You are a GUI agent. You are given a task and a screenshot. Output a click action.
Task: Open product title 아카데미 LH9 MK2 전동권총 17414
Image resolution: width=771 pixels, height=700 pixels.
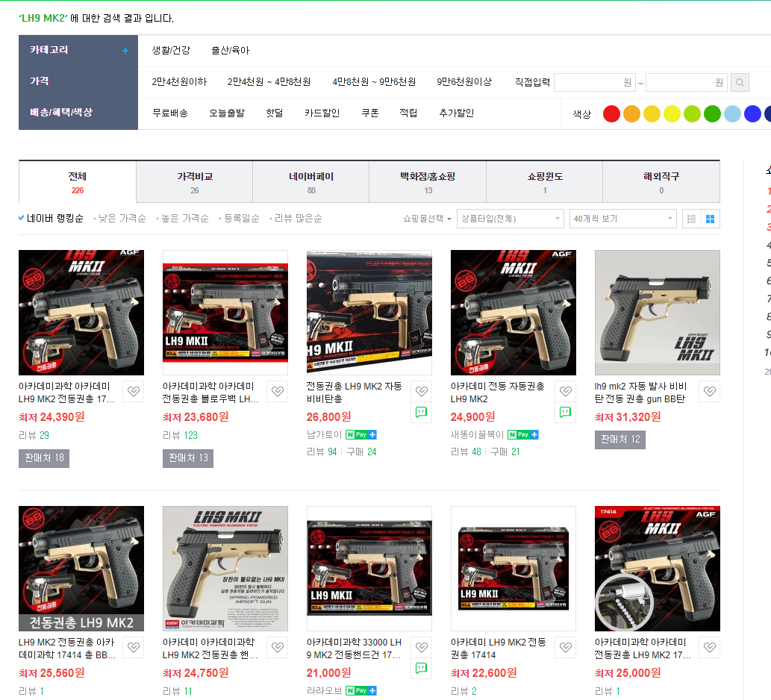coord(498,649)
